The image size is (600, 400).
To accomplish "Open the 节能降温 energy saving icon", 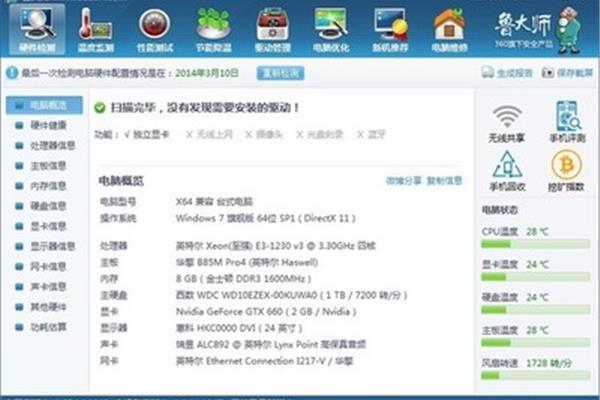I will click(214, 29).
